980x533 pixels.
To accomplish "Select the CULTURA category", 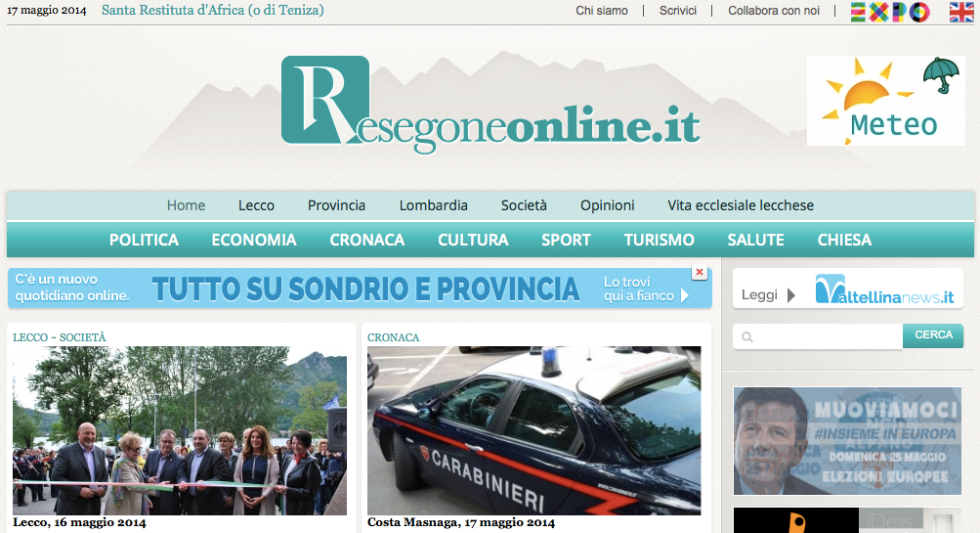I will pyautogui.click(x=473, y=240).
